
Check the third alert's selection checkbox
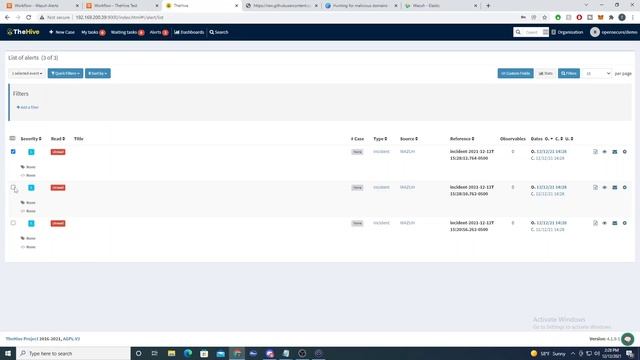tap(13, 223)
